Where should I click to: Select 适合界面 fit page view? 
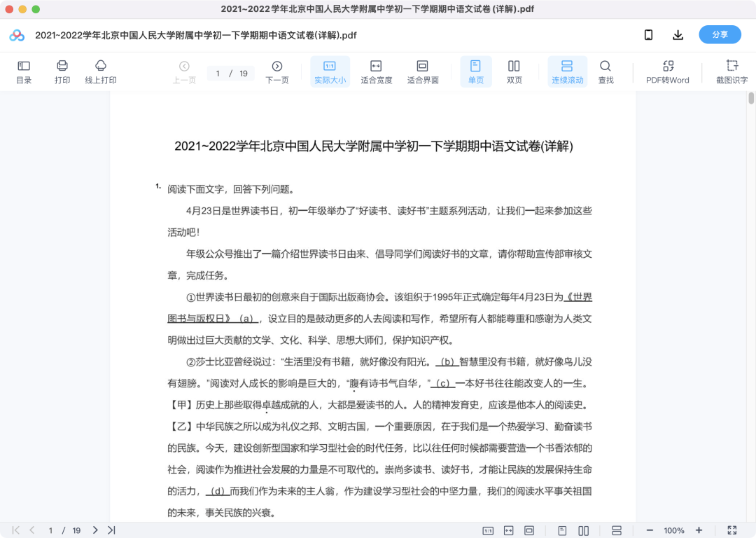(x=423, y=72)
